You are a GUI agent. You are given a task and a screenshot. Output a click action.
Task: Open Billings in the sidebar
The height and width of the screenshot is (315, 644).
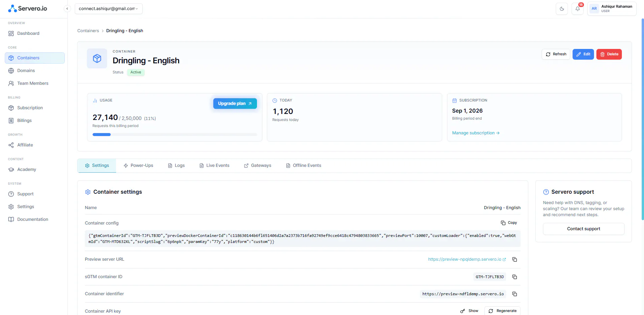tap(35, 121)
